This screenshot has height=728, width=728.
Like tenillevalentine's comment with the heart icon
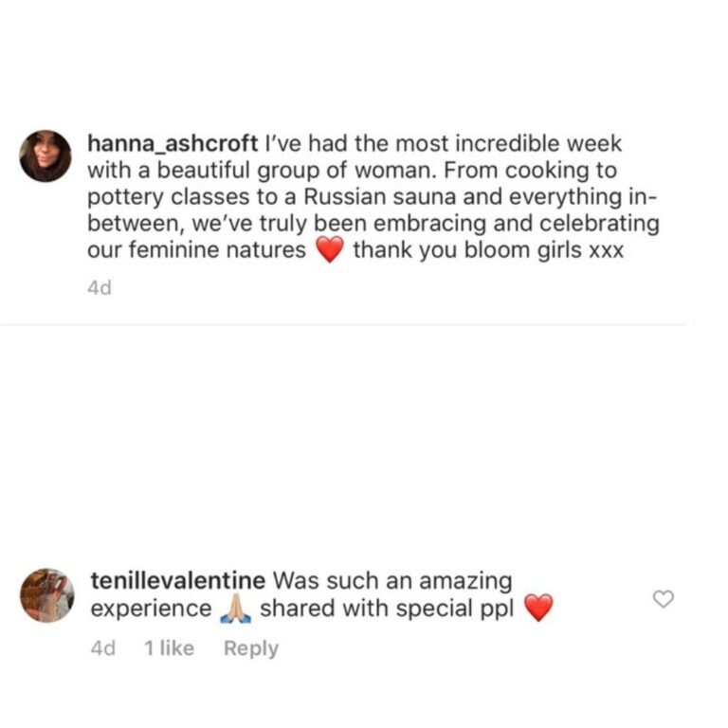point(664,599)
